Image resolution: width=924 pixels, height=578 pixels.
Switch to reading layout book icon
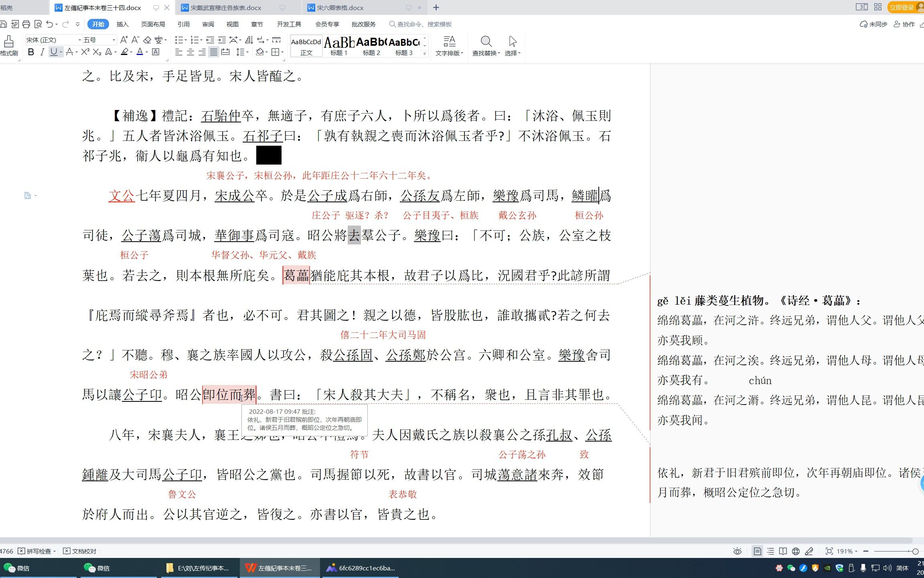[x=783, y=552]
